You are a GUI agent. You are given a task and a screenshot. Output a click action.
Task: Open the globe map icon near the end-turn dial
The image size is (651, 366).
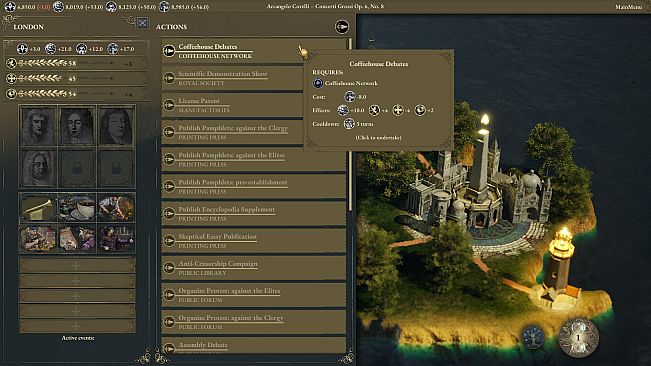click(x=534, y=336)
